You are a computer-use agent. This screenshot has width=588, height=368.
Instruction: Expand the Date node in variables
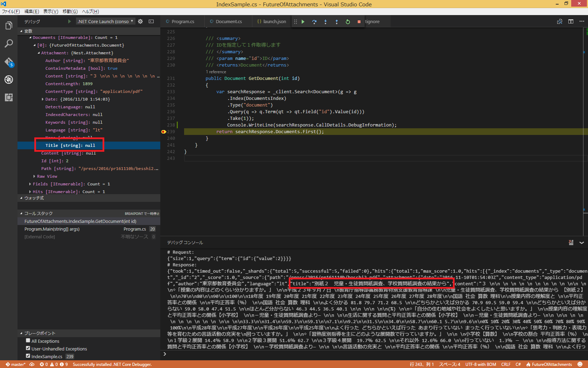43,99
